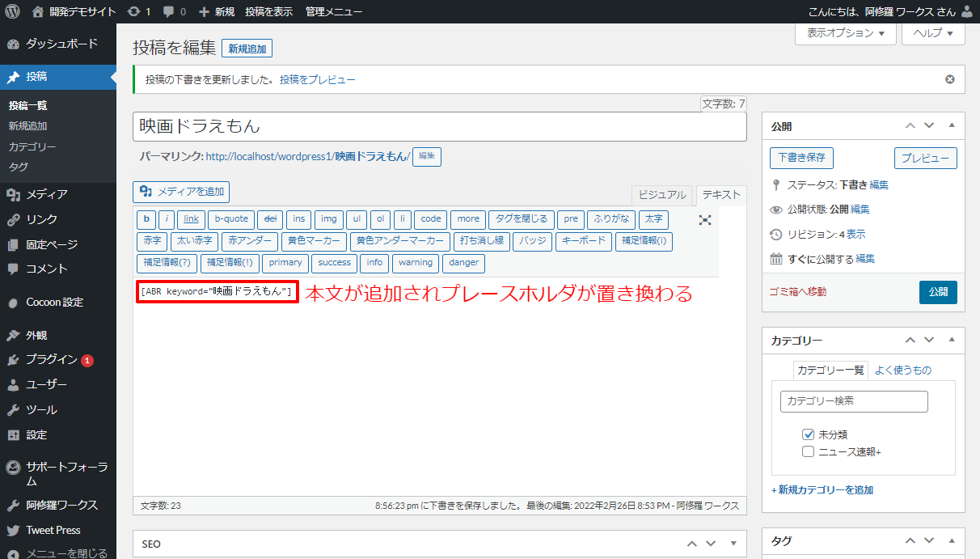Collapse the カテゴリー panel toggle

click(952, 341)
